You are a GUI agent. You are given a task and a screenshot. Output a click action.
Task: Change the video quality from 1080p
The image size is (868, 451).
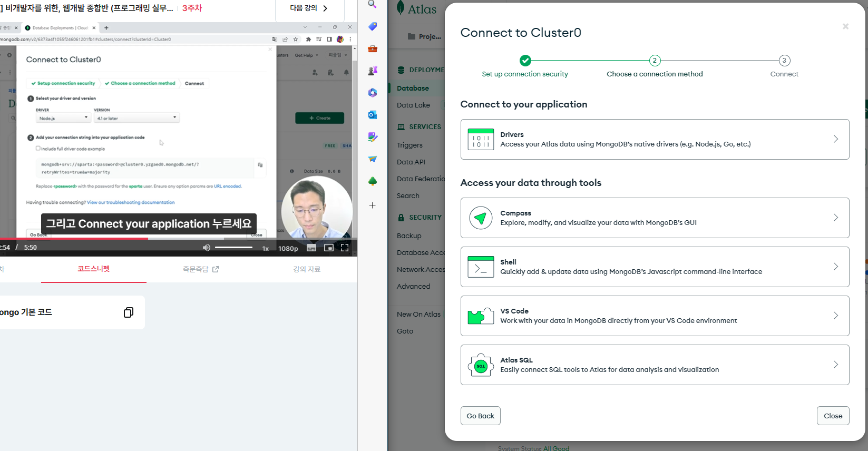coord(288,248)
